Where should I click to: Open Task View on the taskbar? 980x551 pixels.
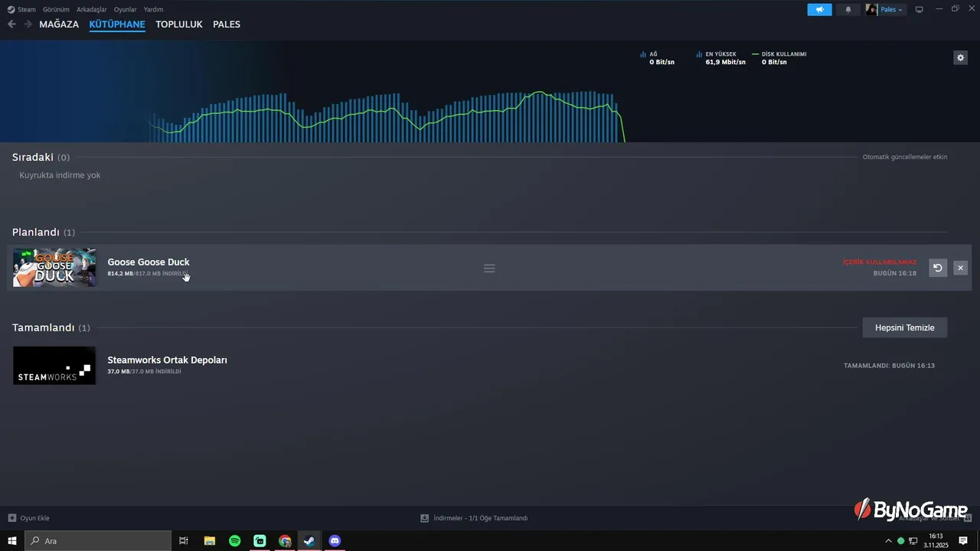[184, 541]
